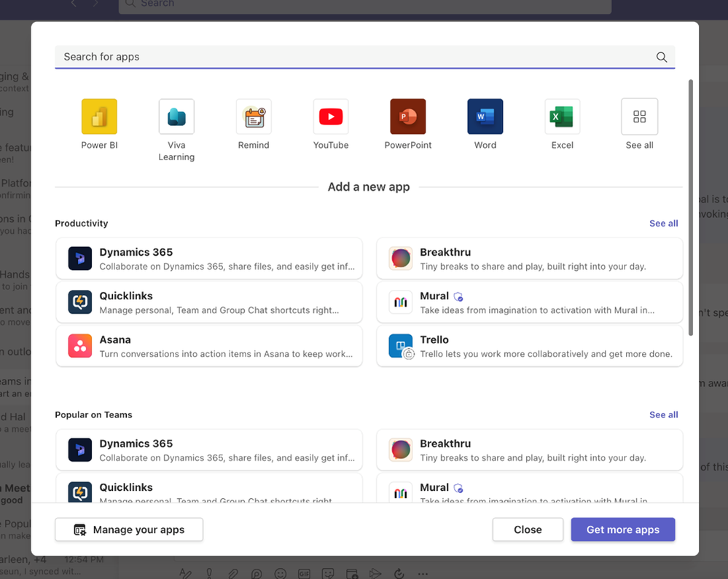728x579 pixels.
Task: Select the Trello card description text
Action: click(546, 354)
